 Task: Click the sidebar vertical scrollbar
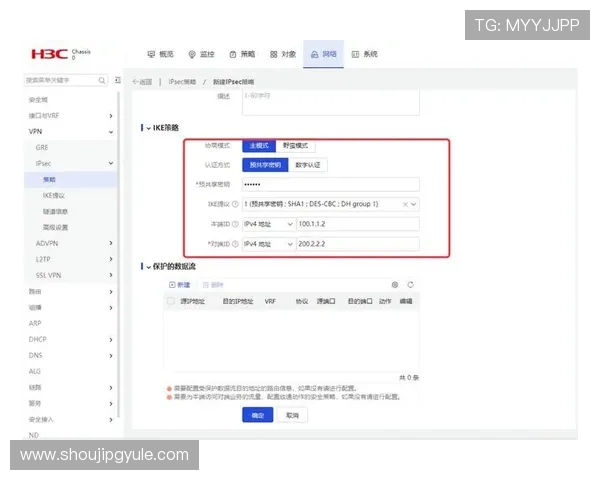point(119,255)
